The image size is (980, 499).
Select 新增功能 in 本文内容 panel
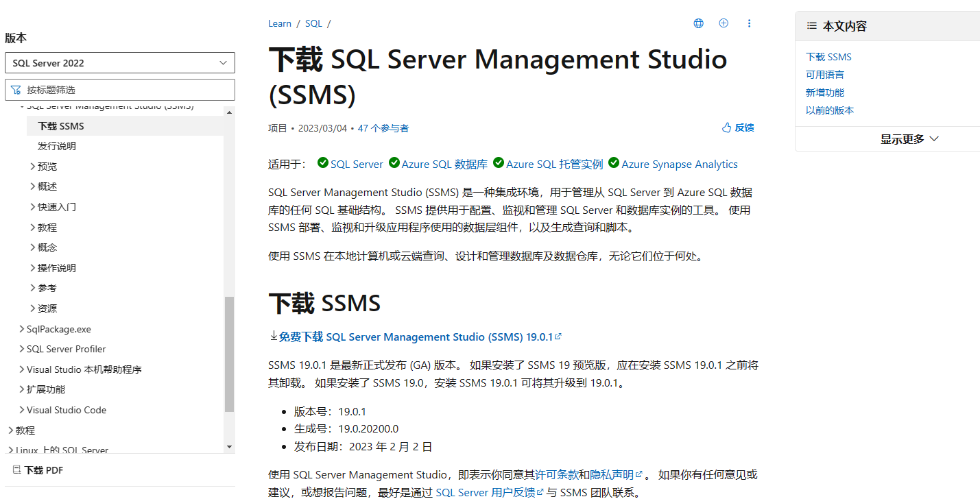pyautogui.click(x=824, y=92)
